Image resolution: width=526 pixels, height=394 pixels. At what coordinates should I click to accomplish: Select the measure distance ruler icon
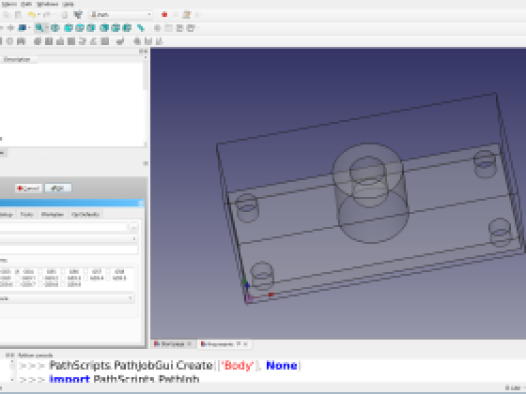[141, 28]
